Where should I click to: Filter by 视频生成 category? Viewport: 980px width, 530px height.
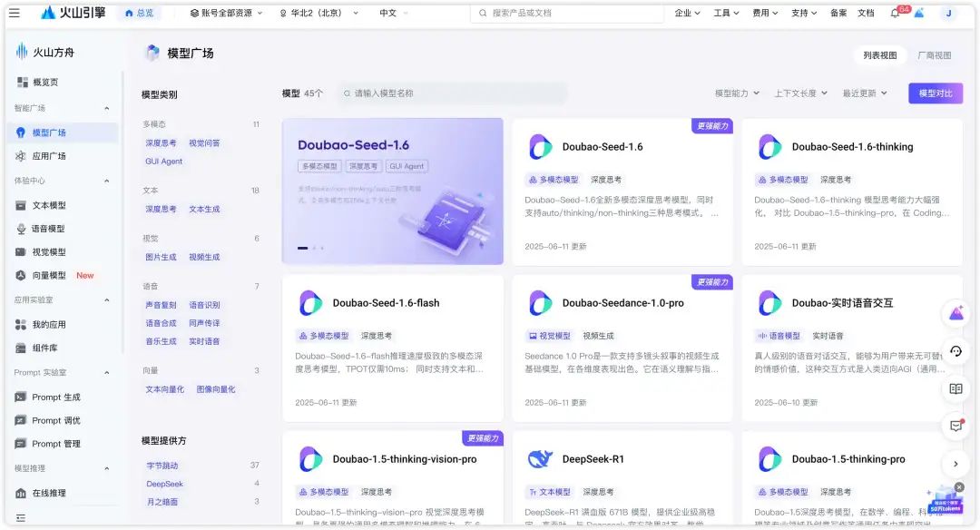(204, 257)
